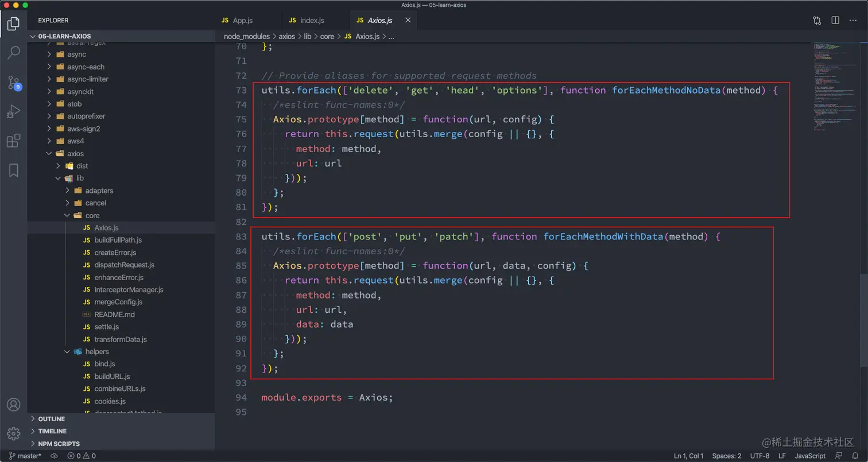Click the master* git branch indicator
Screen dimensions: 868x462
pyautogui.click(x=25, y=456)
